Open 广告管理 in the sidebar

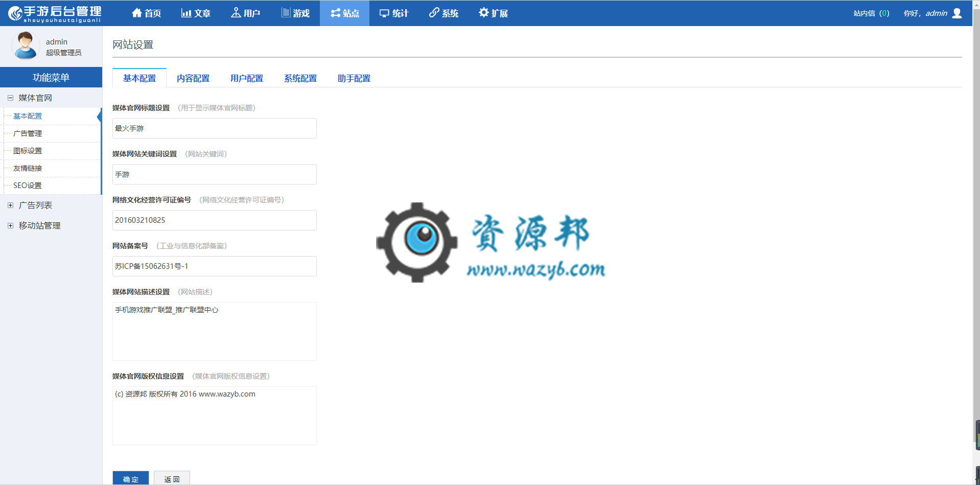(28, 133)
